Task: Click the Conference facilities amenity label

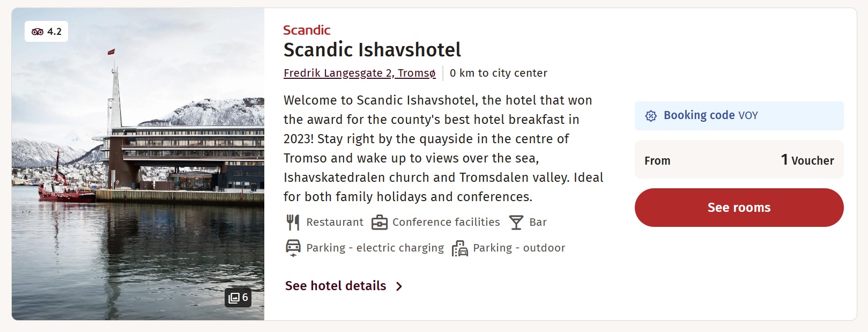Action: (x=446, y=222)
